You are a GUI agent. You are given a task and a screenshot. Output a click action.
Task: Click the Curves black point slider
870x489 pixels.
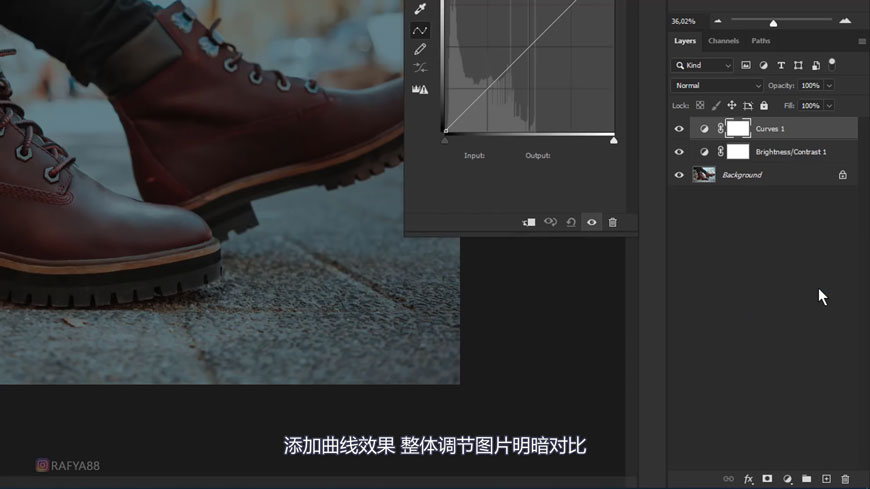[444, 141]
